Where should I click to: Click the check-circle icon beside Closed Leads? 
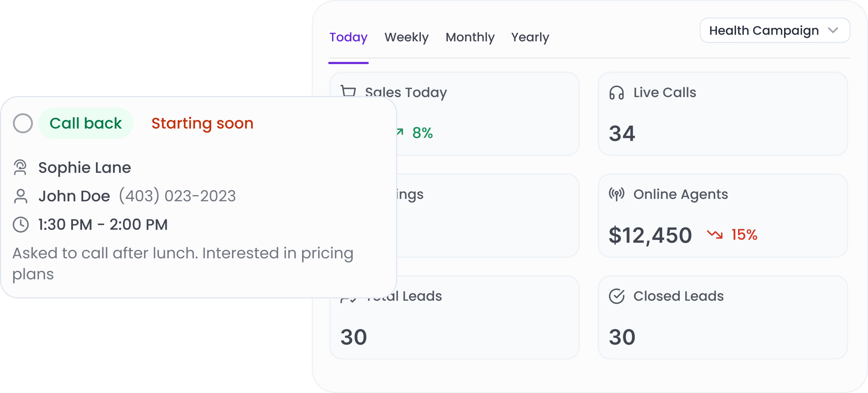point(617,296)
